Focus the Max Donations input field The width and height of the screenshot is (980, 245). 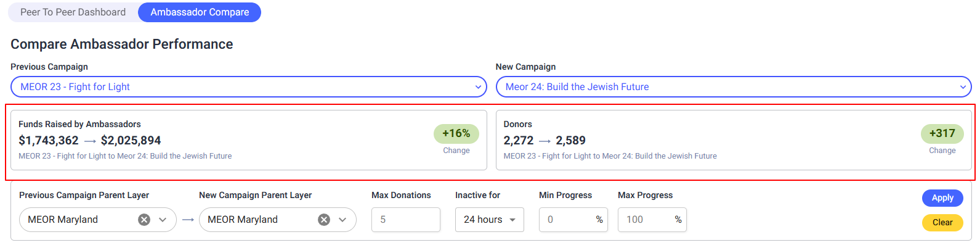pos(406,220)
